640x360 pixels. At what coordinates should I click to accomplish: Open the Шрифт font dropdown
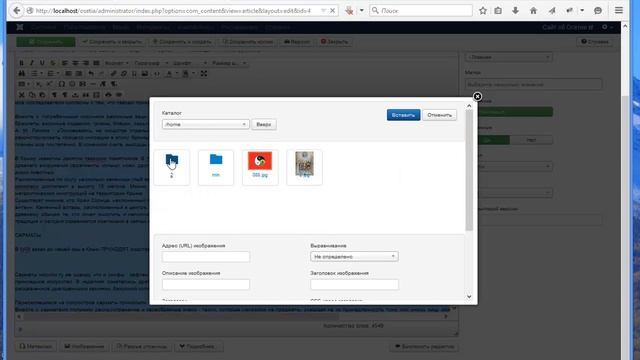click(189, 63)
